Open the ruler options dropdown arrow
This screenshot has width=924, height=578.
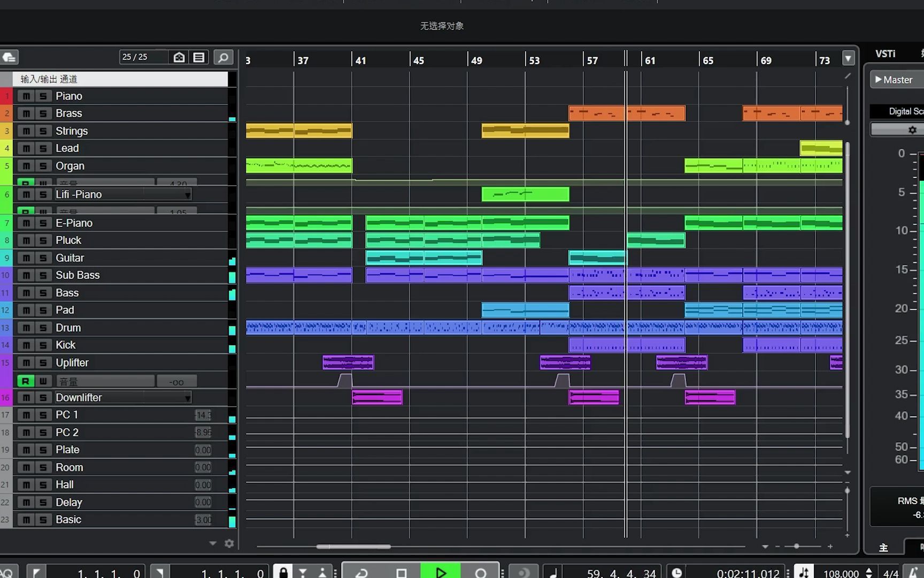tap(849, 58)
